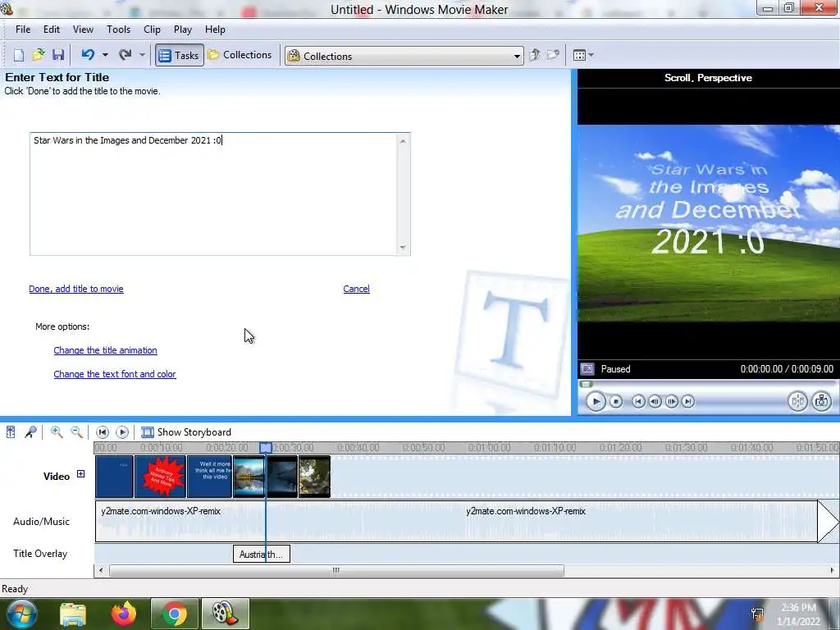Open the Tools menu

118,30
